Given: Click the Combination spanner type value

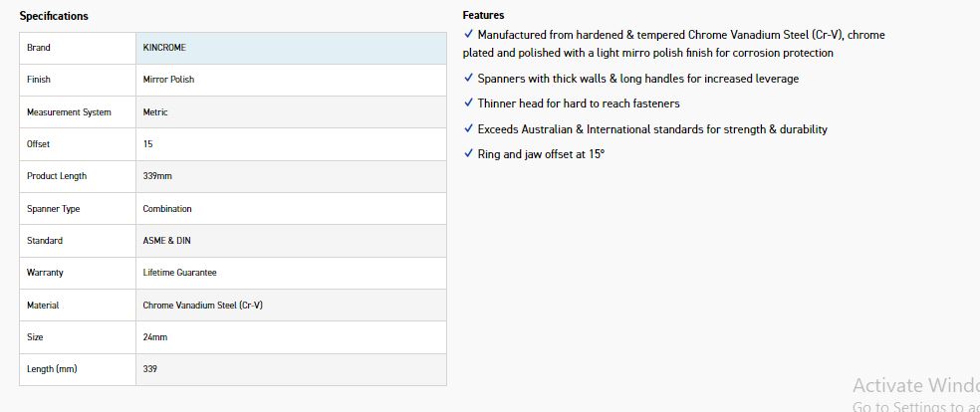Looking at the screenshot, I should [167, 209].
